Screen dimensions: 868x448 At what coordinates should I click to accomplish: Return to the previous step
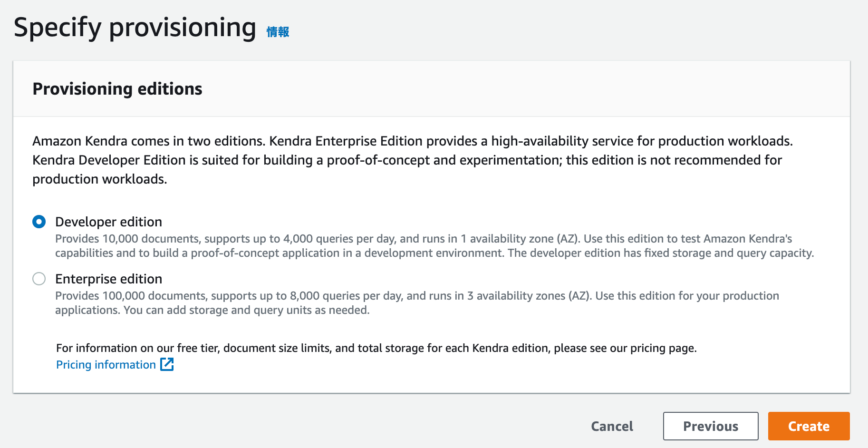[710, 426]
